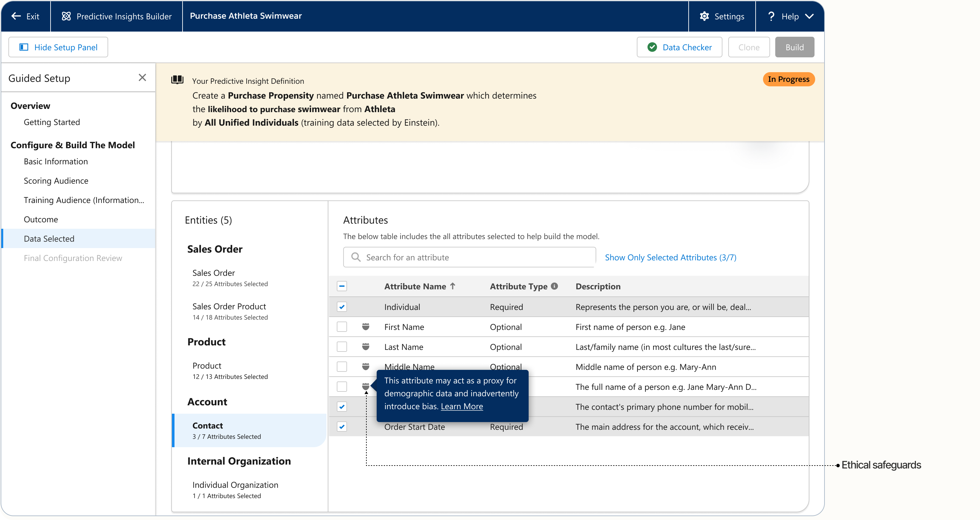Close the Guided Setup panel

click(142, 78)
